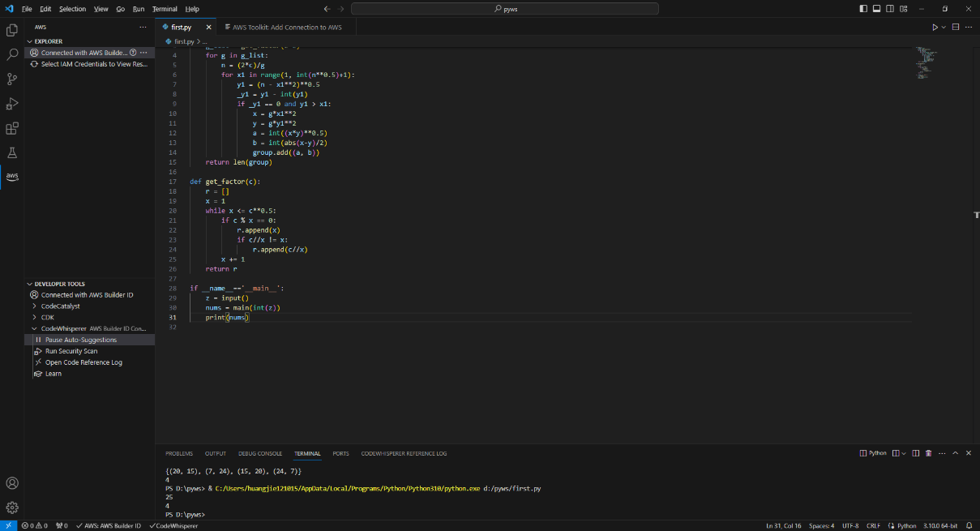Switch to the OUTPUT panel tab

coord(216,453)
